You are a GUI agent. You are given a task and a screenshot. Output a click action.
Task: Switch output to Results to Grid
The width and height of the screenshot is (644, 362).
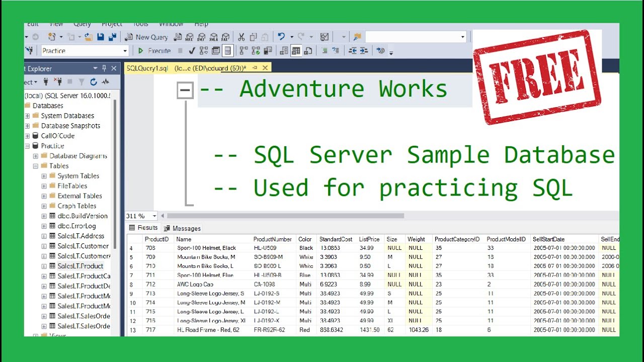click(x=296, y=51)
